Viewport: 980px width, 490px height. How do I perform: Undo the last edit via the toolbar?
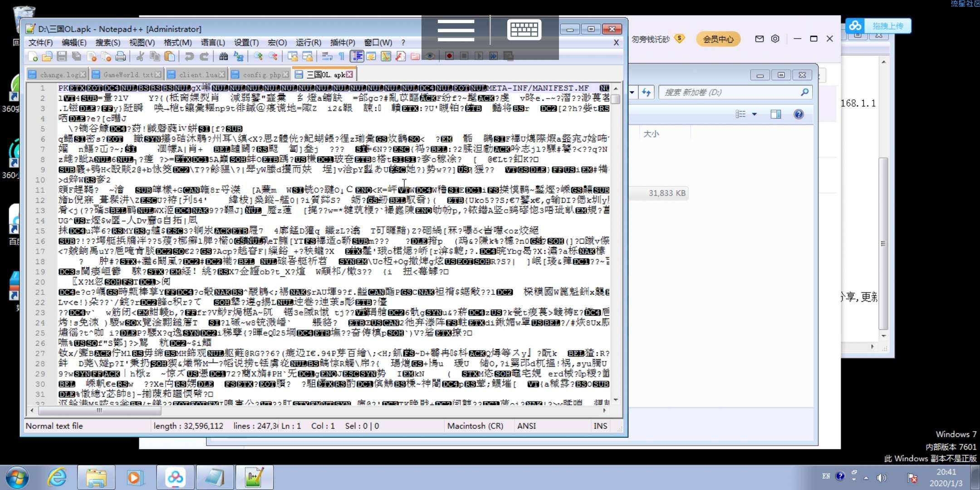pos(189,56)
